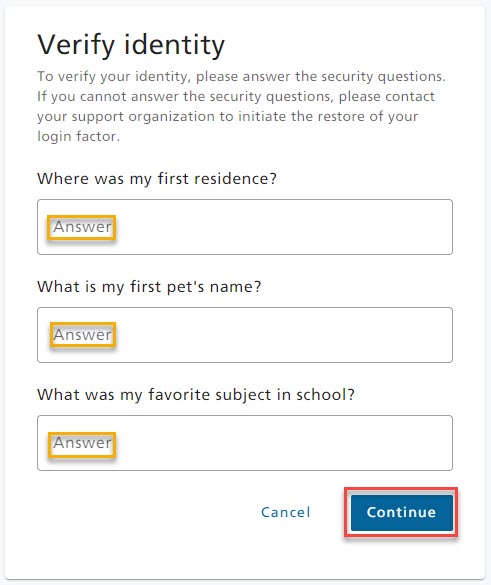Image resolution: width=491 pixels, height=585 pixels.
Task: Select Answer placeholder under first residence question
Action: [x=82, y=227]
